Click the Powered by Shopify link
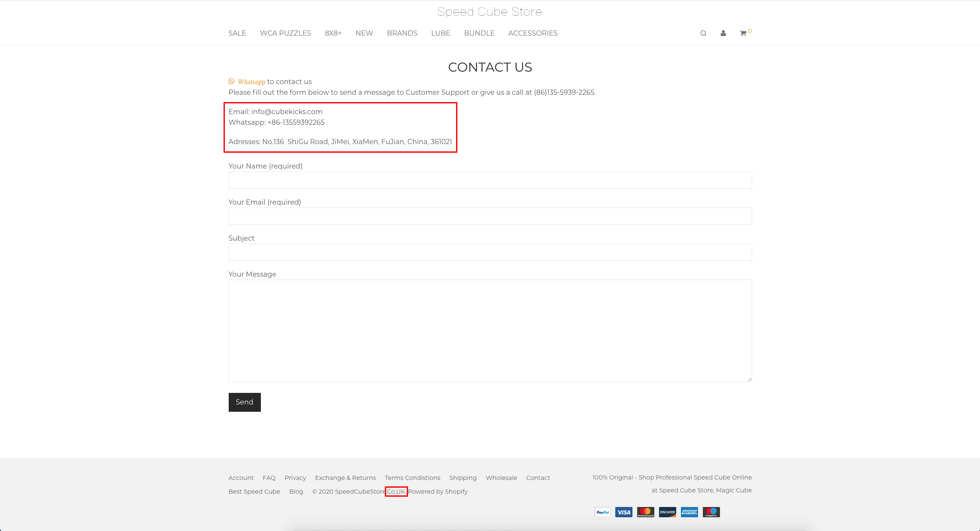Viewport: 980px width, 531px height. pos(438,492)
